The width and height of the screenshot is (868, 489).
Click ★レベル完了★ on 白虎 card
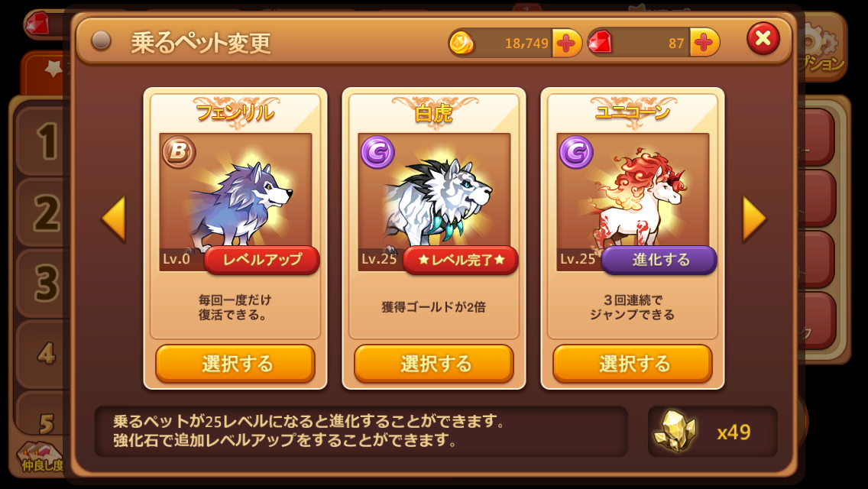(x=461, y=261)
